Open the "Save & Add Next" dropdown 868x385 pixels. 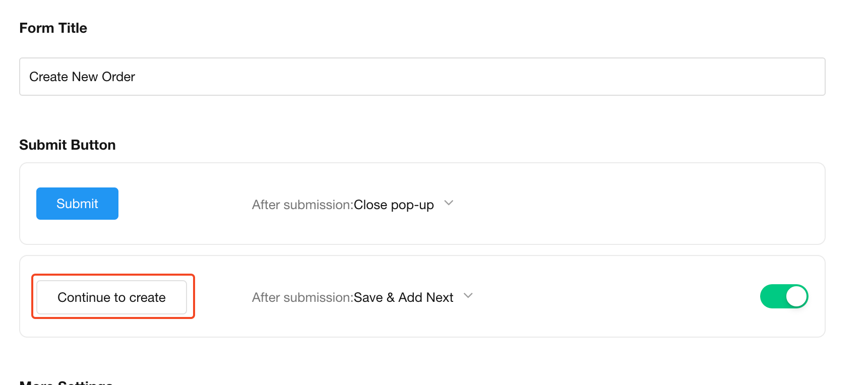pyautogui.click(x=403, y=297)
